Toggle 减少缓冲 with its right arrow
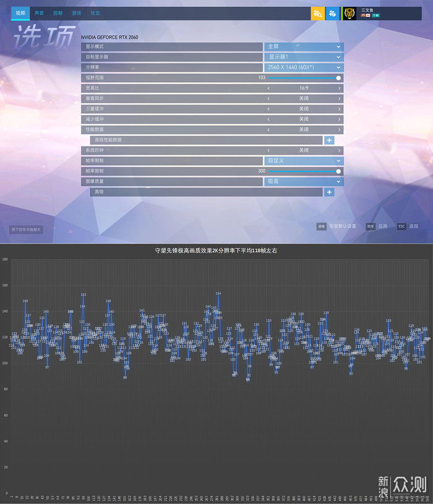This screenshot has width=433, height=504. point(339,119)
